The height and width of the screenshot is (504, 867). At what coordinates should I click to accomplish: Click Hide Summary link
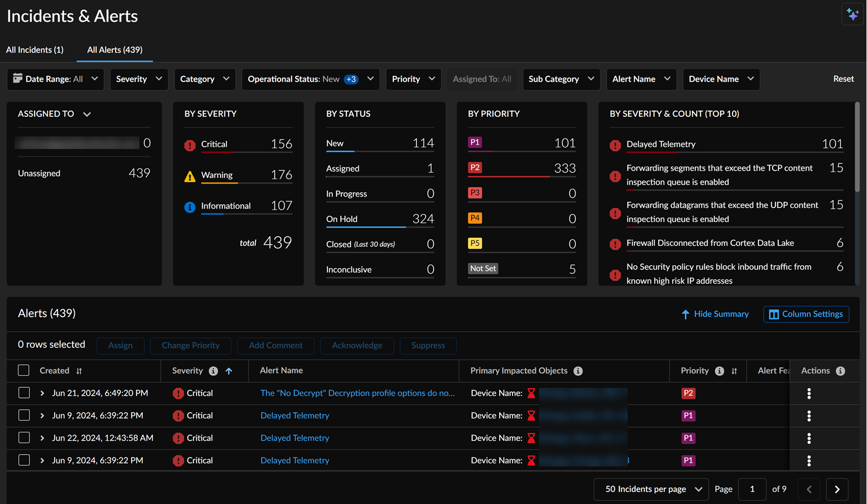tap(715, 314)
